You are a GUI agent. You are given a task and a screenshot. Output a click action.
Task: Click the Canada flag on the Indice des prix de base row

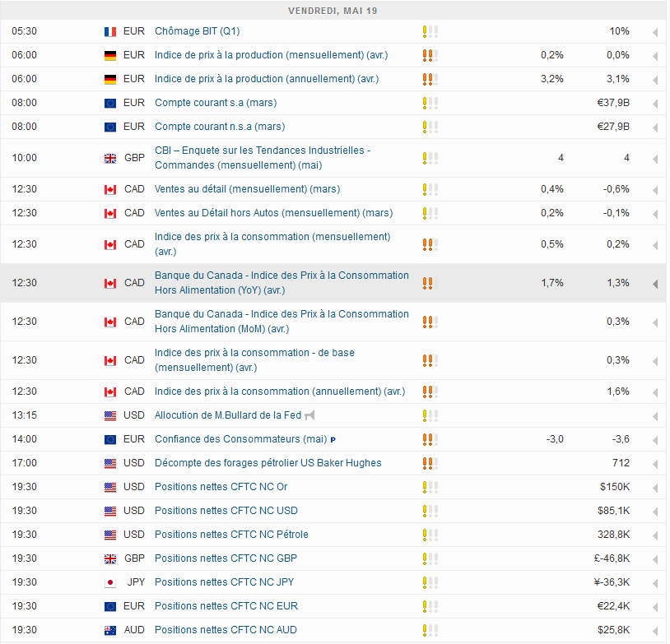110,361
